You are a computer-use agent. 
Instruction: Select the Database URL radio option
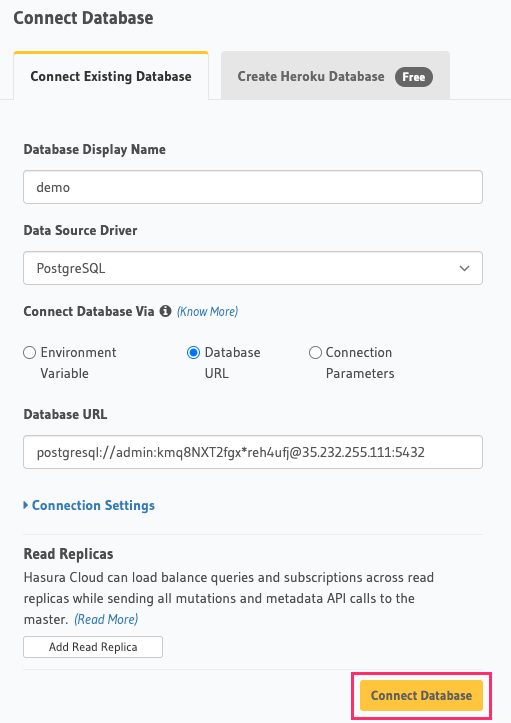pyautogui.click(x=193, y=353)
